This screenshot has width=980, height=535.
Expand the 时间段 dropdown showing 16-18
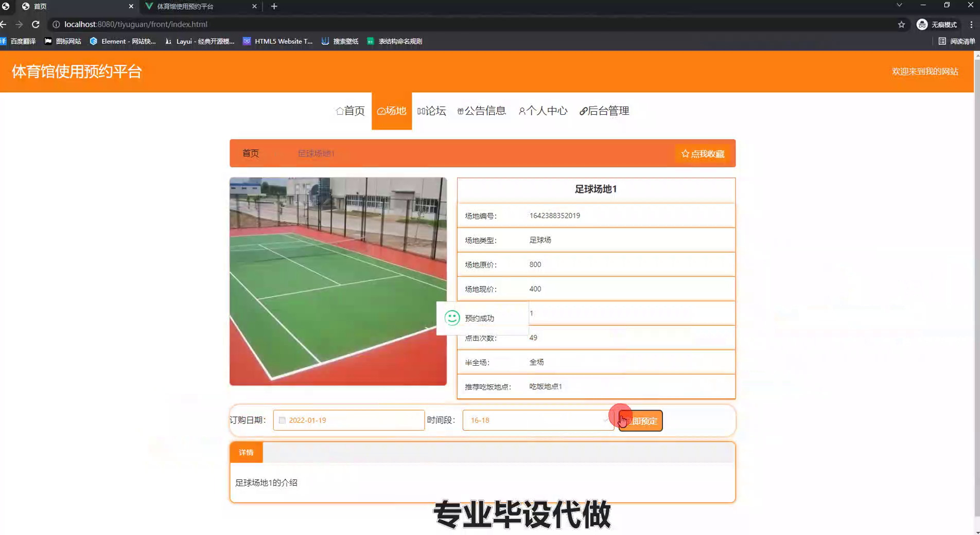[x=538, y=420]
